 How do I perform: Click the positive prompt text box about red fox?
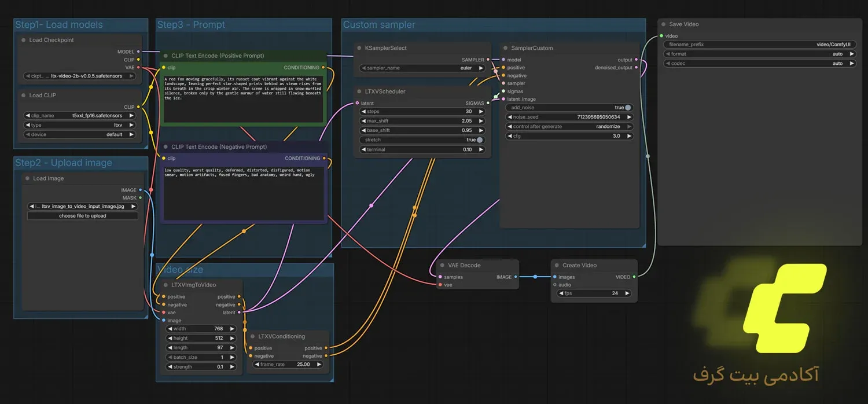(242, 98)
